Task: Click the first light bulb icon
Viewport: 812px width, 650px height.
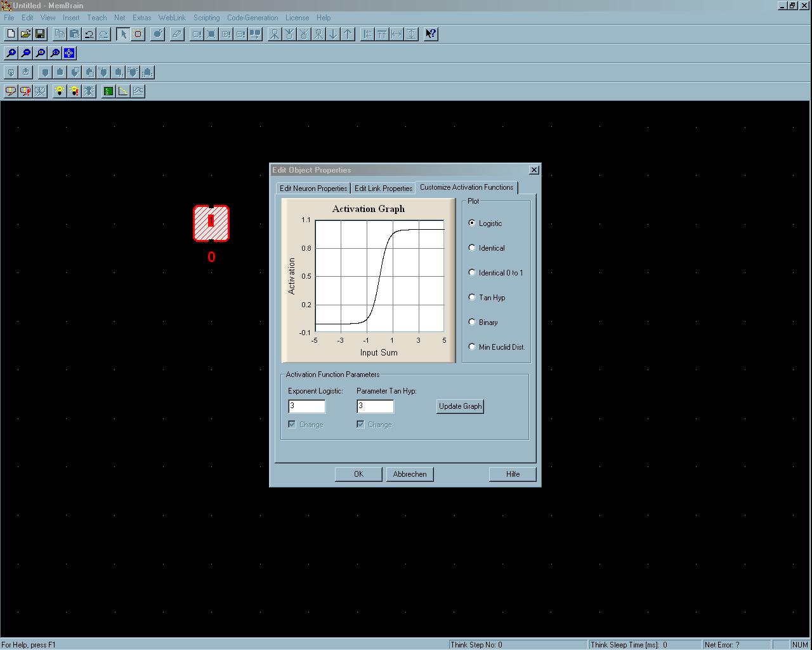Action: (x=60, y=91)
